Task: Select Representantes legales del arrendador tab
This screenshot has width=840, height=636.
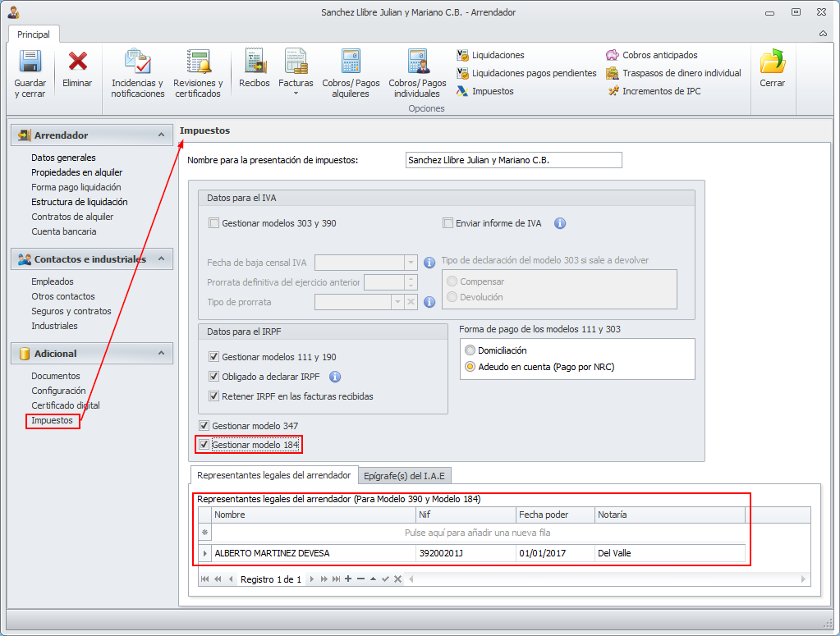Action: (x=273, y=475)
